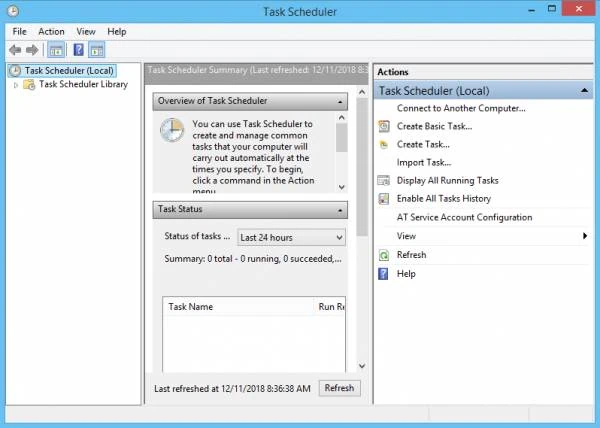Click the Create Task icon
This screenshot has height=428, width=600.
(x=383, y=145)
